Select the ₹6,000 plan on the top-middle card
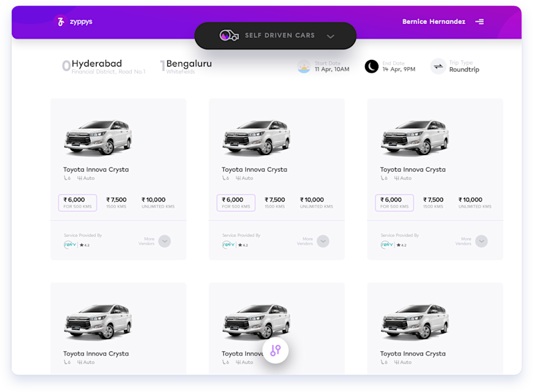 coord(236,203)
